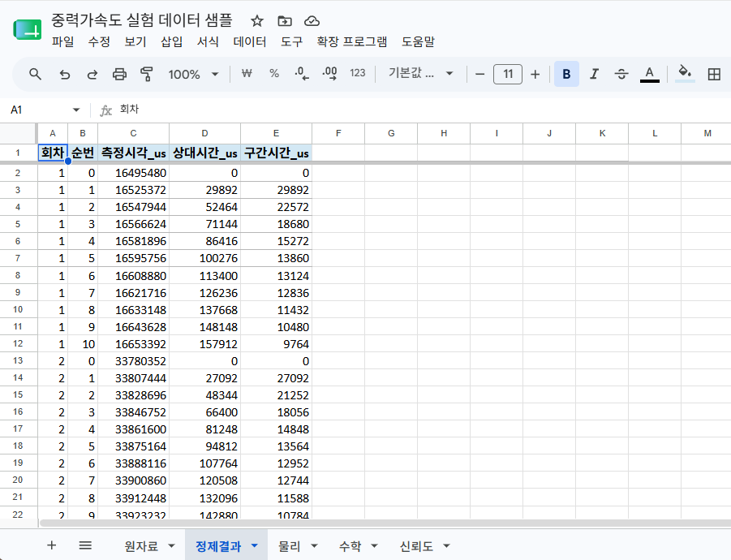Open the 서식 menu
The width and height of the screenshot is (731, 560).
point(208,42)
